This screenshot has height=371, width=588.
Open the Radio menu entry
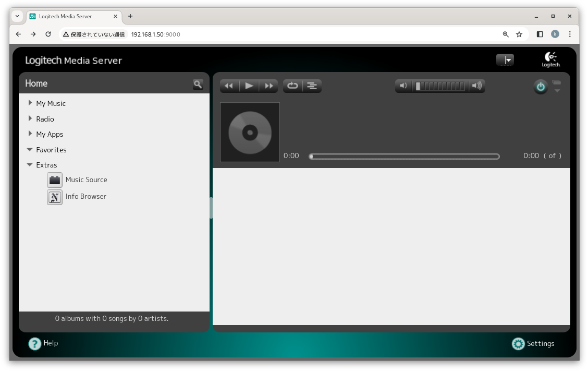45,119
